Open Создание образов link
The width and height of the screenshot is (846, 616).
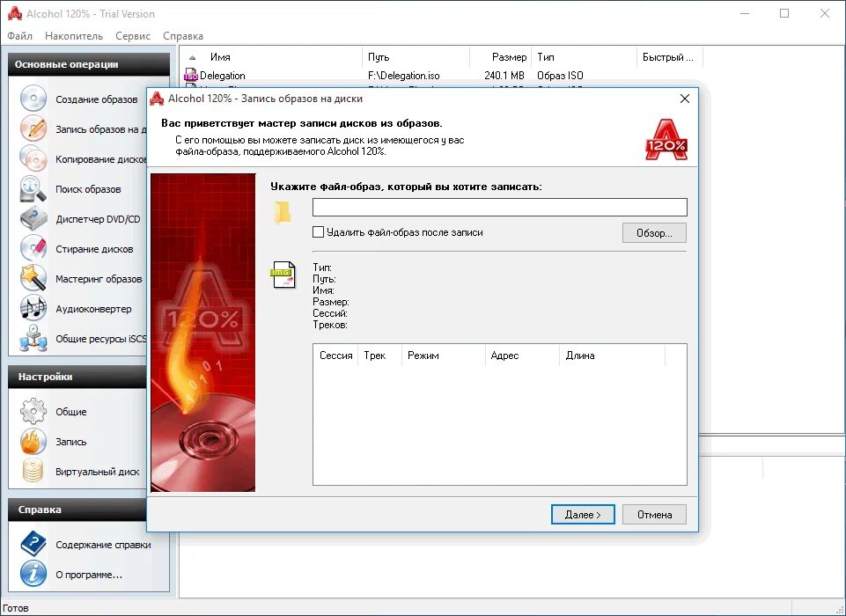coord(97,99)
